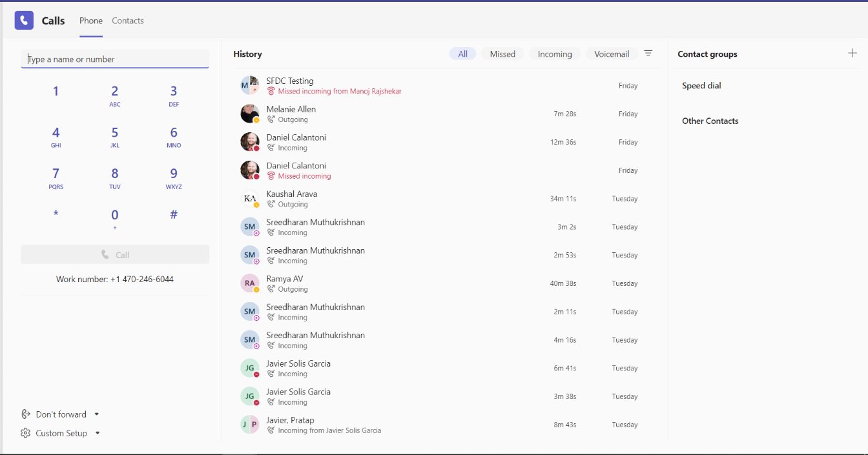The image size is (868, 455).
Task: Select Kaushal Arava 34m 11s call
Action: 445,199
